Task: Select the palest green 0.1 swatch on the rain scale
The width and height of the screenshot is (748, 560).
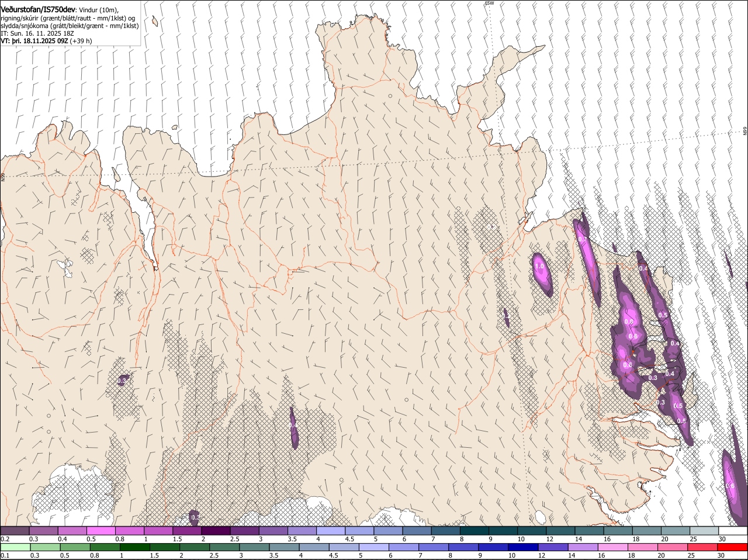Action: point(15,548)
